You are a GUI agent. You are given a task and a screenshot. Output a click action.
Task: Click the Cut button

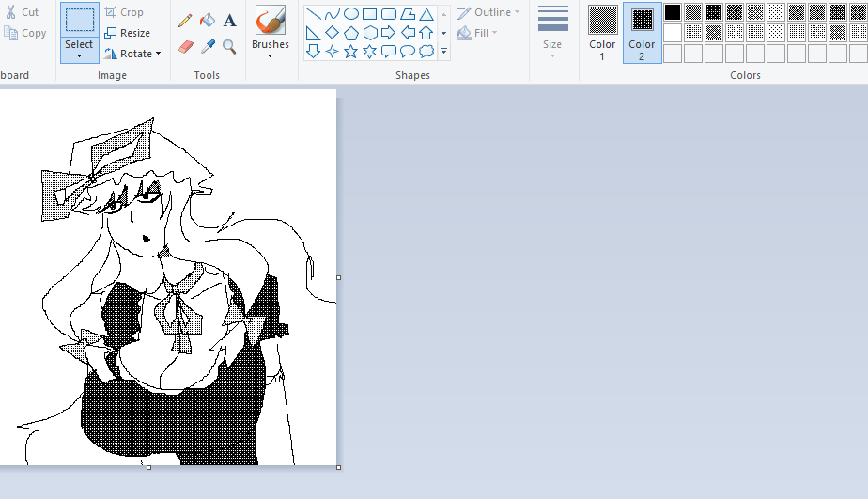click(x=23, y=12)
